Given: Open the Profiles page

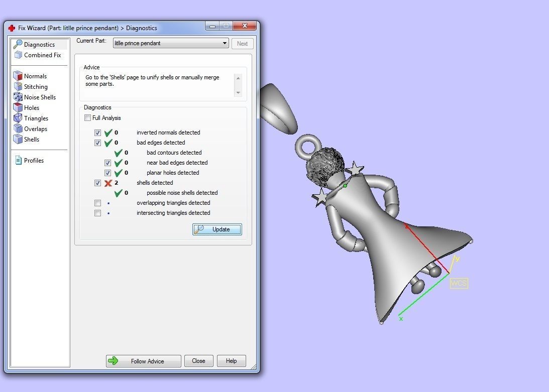Looking at the screenshot, I should 34,160.
